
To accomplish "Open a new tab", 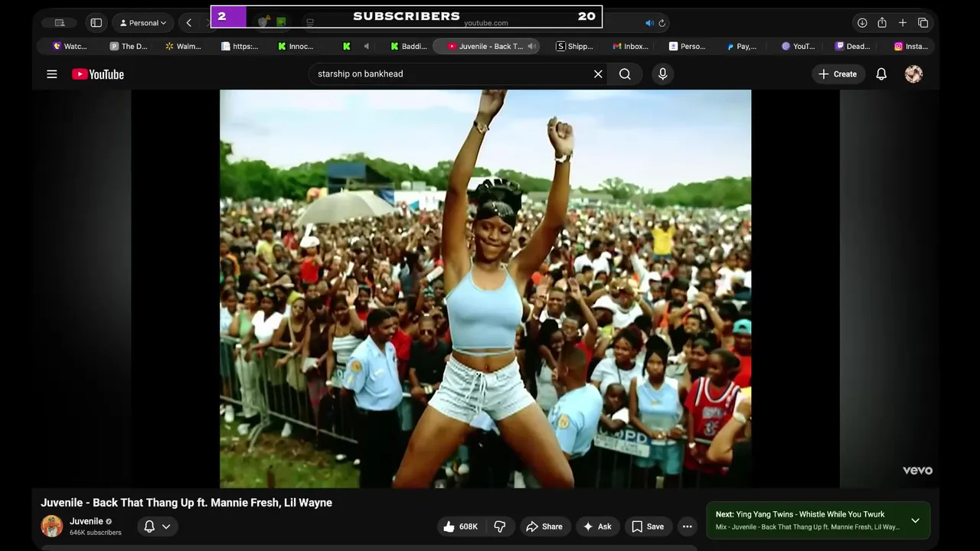I will pyautogui.click(x=903, y=23).
